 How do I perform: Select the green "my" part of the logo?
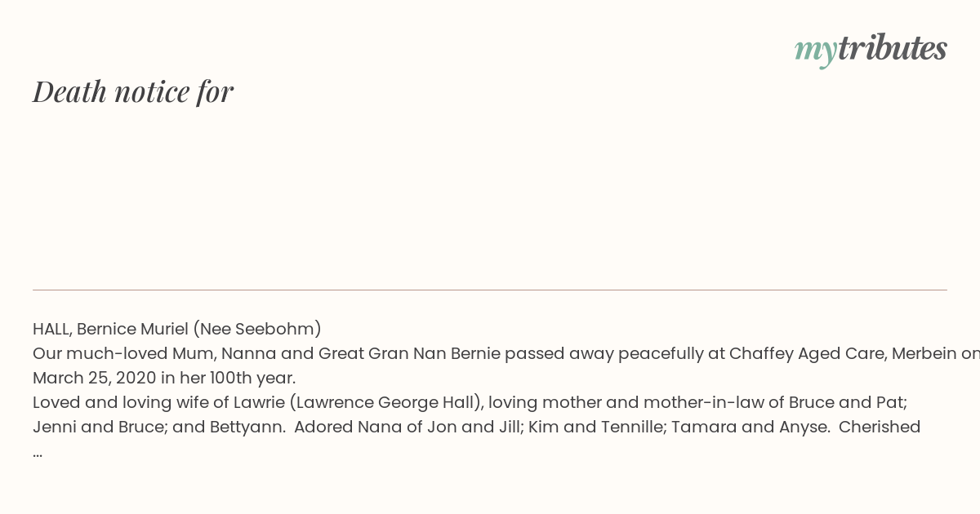coord(816,51)
